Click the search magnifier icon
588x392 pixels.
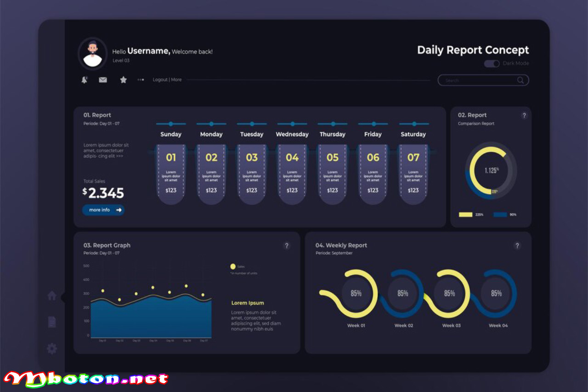520,80
